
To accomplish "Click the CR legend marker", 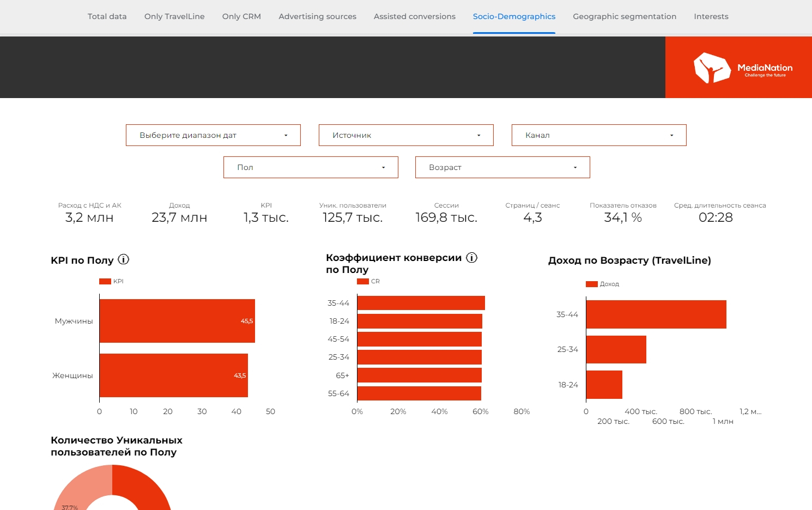I will tap(363, 281).
